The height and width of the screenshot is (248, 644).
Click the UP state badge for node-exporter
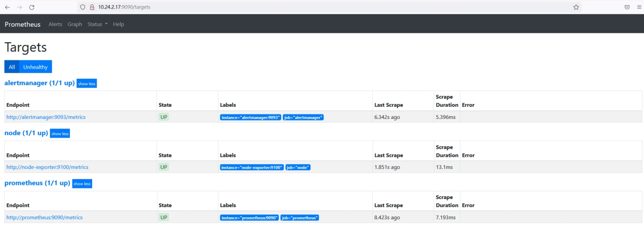(x=164, y=167)
